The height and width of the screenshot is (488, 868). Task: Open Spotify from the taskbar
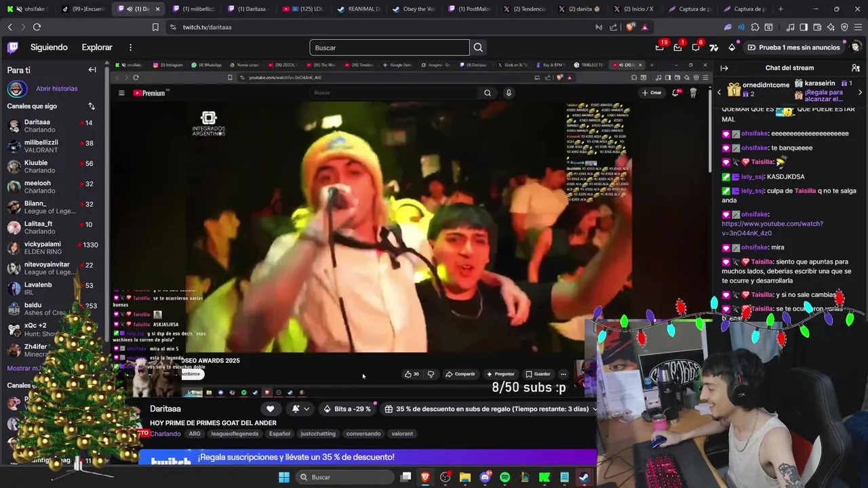(505, 477)
